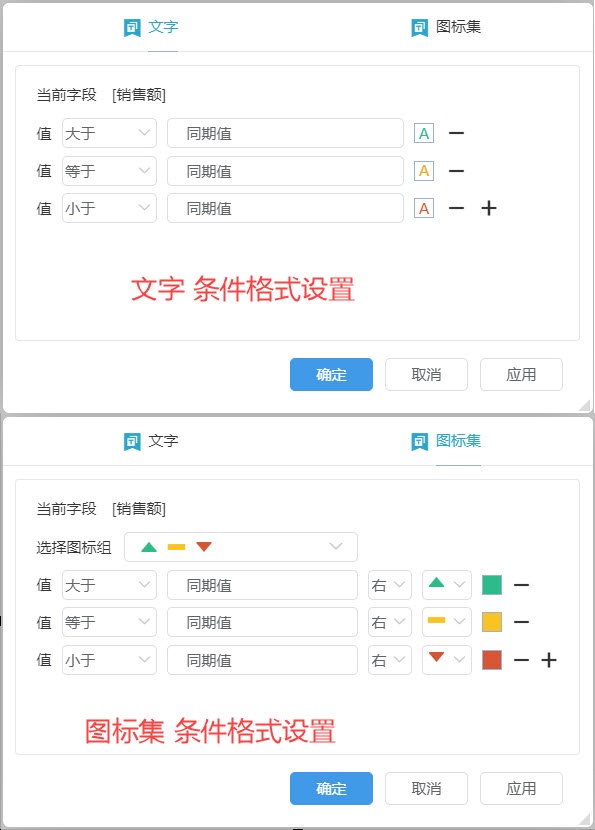The height and width of the screenshot is (830, 595).
Task: Remove the 等于 rule in the 图标集 panel
Action: click(521, 622)
